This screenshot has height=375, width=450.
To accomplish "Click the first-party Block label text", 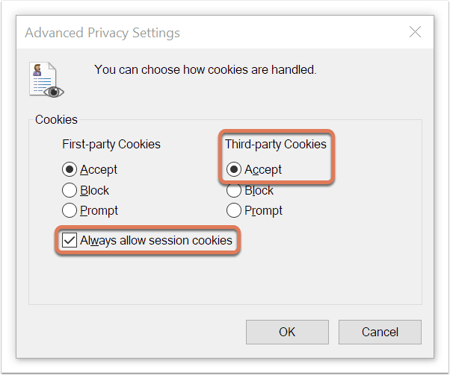I will pyautogui.click(x=94, y=190).
